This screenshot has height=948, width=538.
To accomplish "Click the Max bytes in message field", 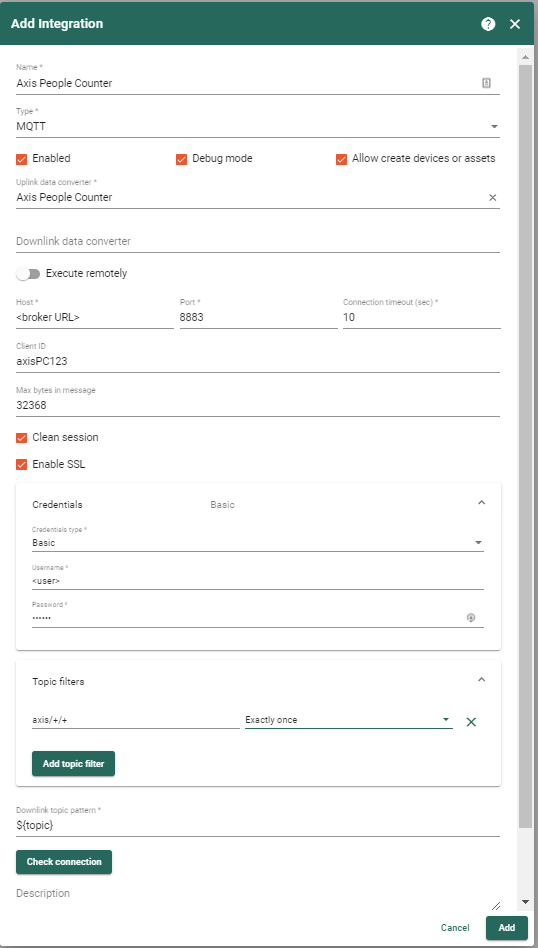I will [x=258, y=406].
